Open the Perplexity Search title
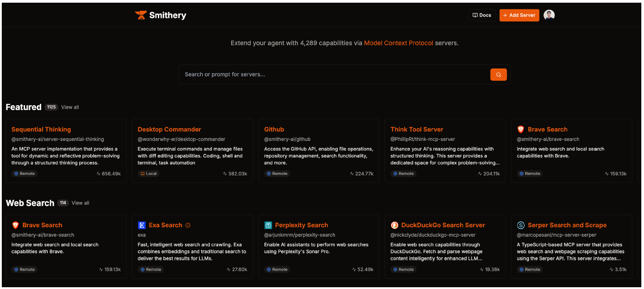 [301, 225]
